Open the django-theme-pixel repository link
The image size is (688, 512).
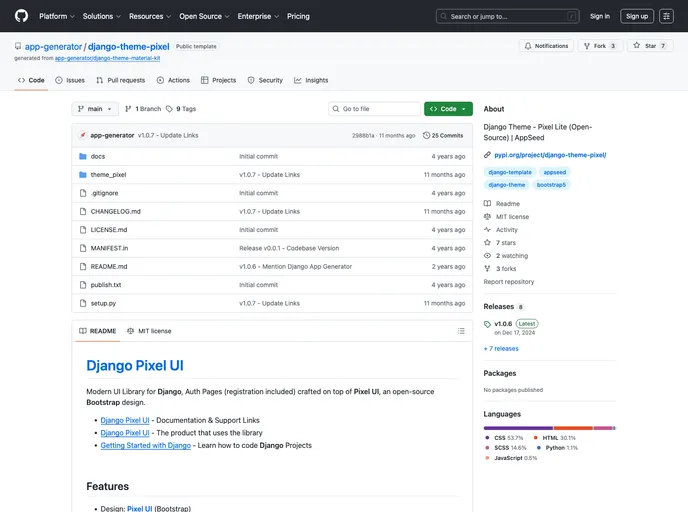click(129, 47)
